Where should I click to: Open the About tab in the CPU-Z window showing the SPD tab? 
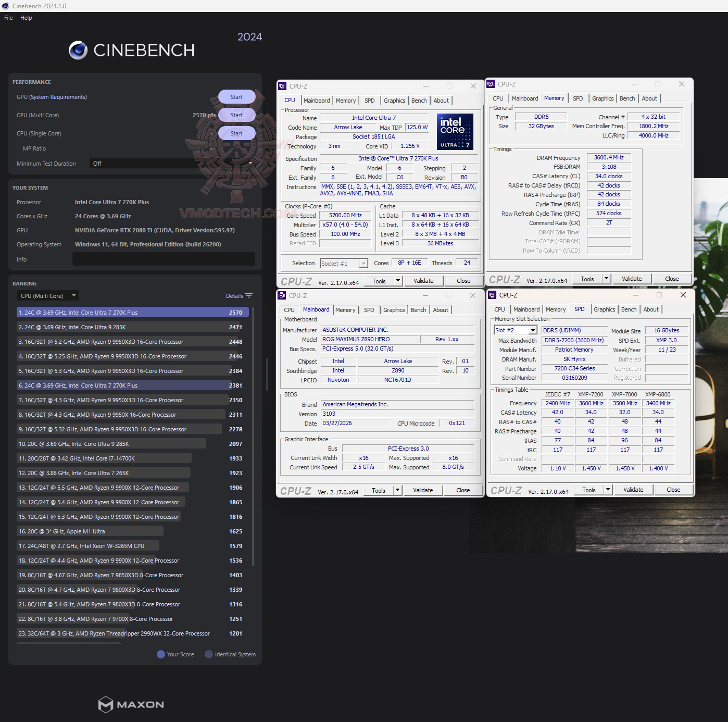651,309
